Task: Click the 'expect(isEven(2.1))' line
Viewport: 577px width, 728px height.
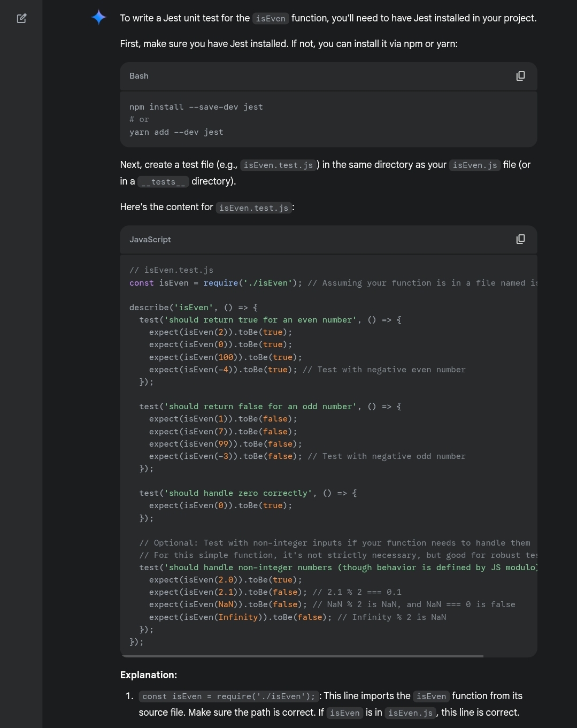Action: tap(275, 592)
